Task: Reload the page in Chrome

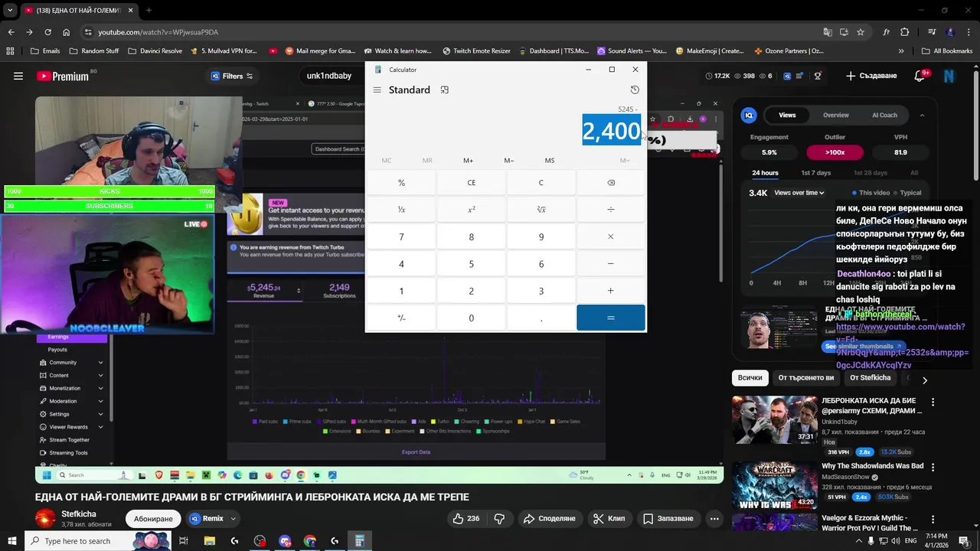Action: point(47,32)
